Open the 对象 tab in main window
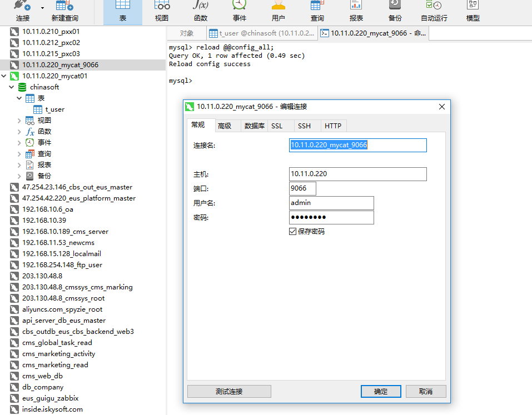Screen dimensions: 532x415 (x=187, y=33)
